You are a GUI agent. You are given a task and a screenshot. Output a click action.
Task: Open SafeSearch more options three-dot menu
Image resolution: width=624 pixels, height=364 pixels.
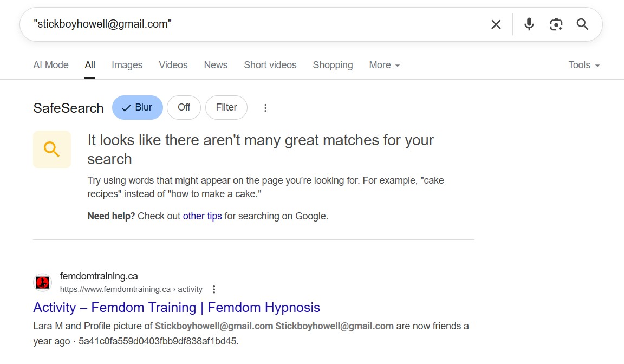point(265,108)
